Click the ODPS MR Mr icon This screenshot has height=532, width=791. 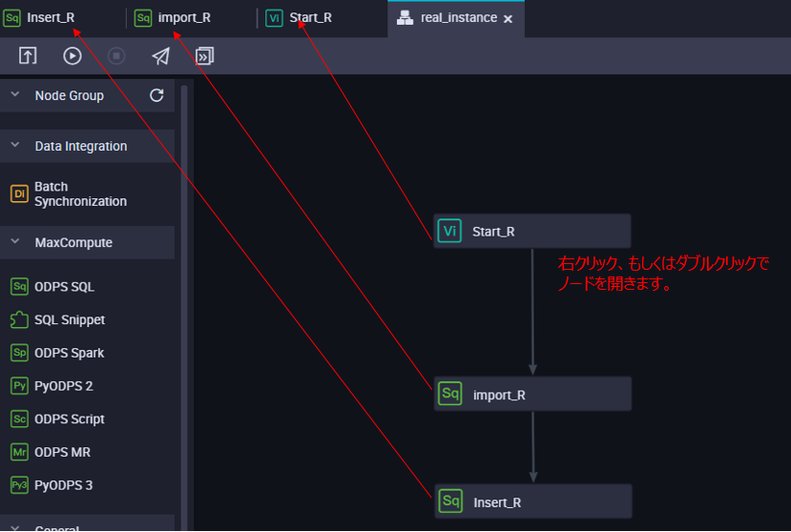(19, 452)
